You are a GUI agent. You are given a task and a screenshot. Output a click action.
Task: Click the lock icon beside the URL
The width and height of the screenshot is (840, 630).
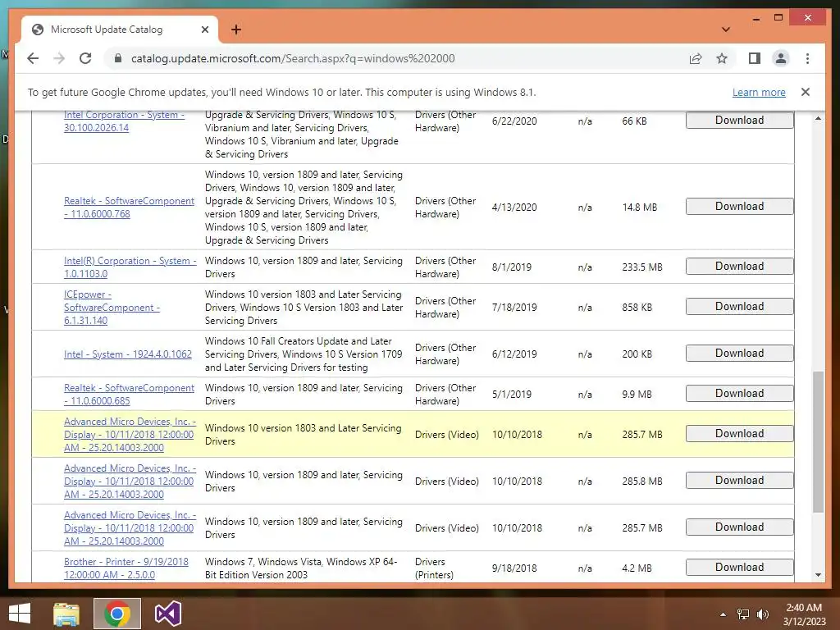pos(118,58)
